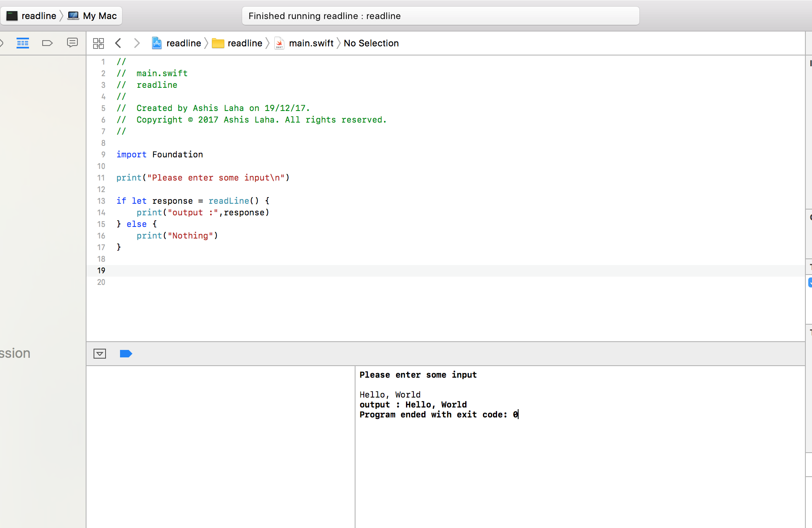
Task: Click console line "output : Hello, World"
Action: (x=413, y=405)
